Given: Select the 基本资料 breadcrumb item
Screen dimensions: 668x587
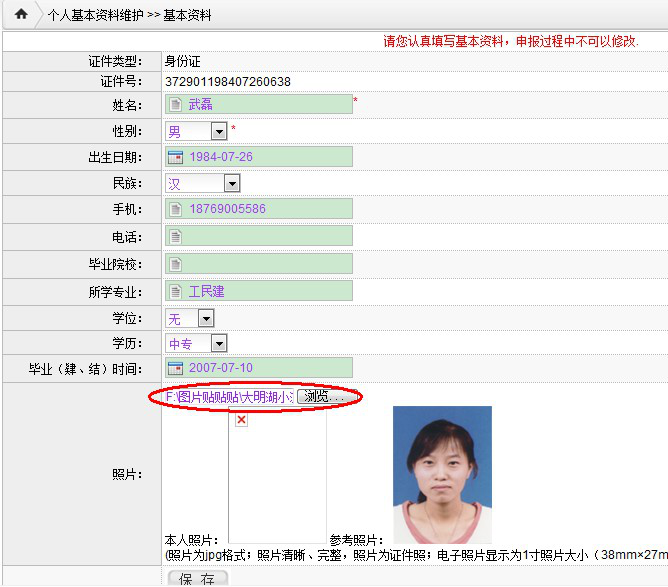Looking at the screenshot, I should pos(187,15).
